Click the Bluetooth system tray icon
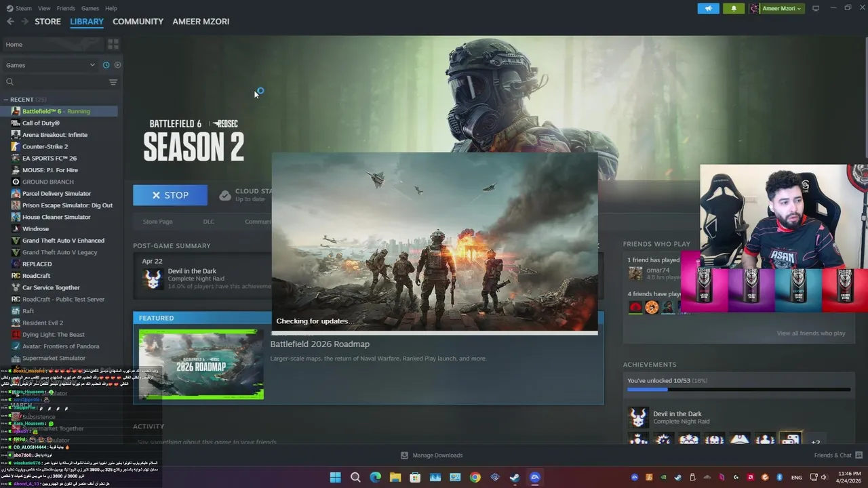868x488 pixels. (x=779, y=477)
